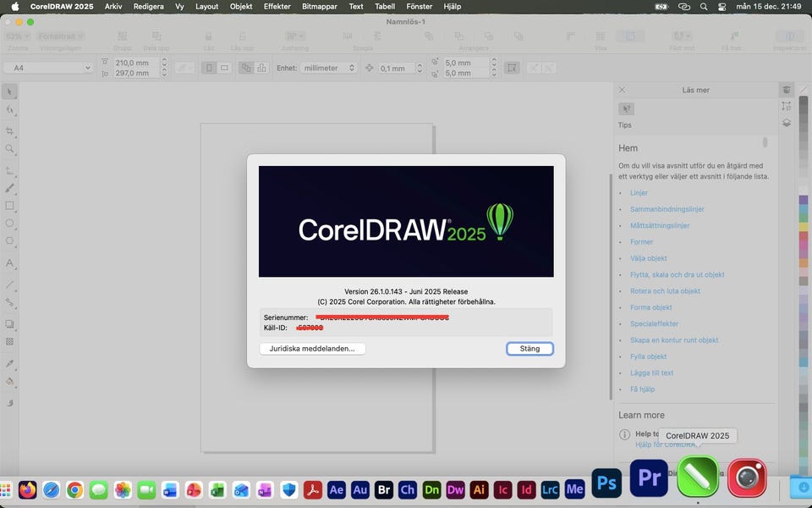Select the Text tool in the toolbox
Screen dimensions: 812x508
point(10,263)
